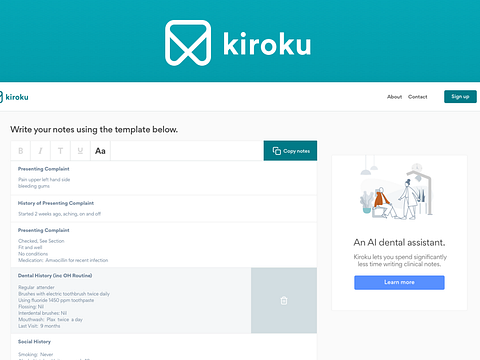
Task: Select 'Using fluoride 1450 ppm toothpaste' line
Action: (x=56, y=300)
